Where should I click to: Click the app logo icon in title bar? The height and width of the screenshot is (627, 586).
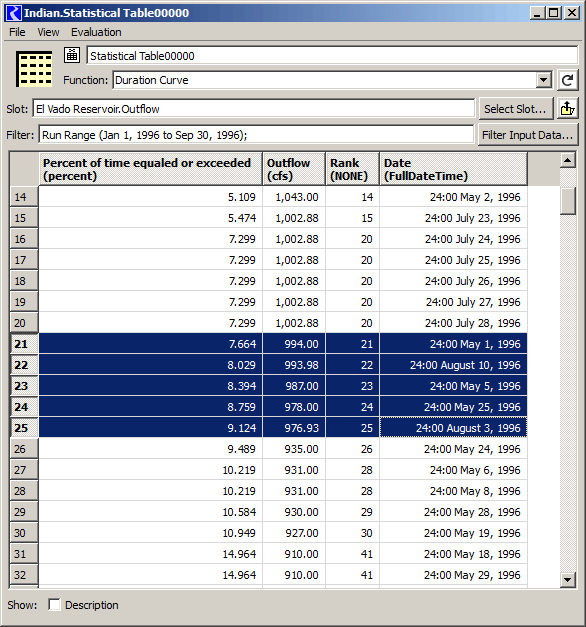coord(14,13)
